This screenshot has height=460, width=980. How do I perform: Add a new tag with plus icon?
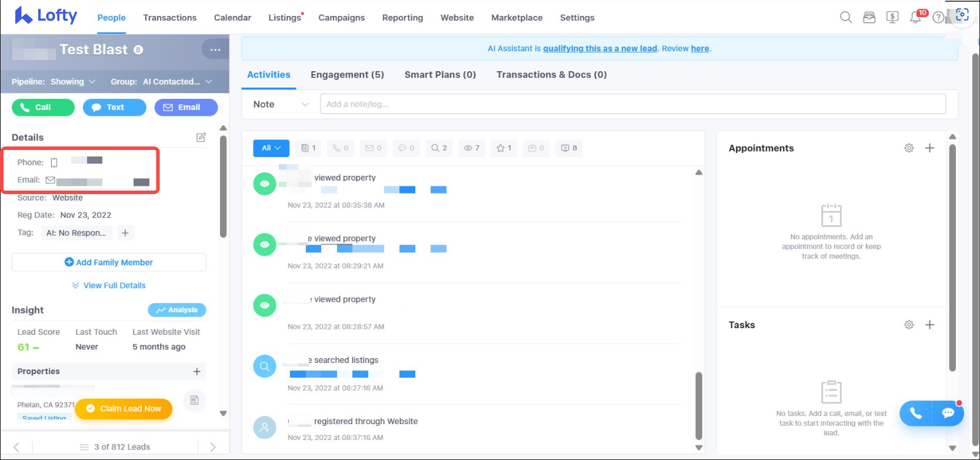125,233
